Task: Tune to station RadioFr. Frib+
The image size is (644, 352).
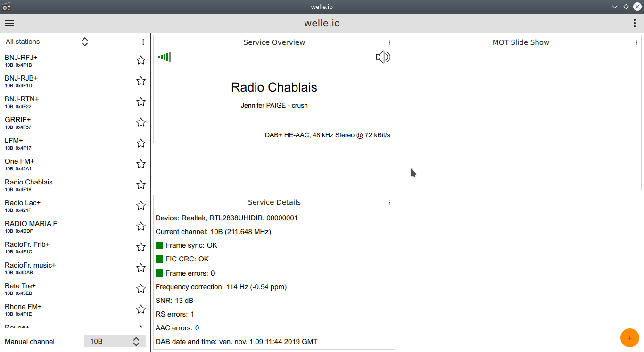Action: tap(75, 247)
